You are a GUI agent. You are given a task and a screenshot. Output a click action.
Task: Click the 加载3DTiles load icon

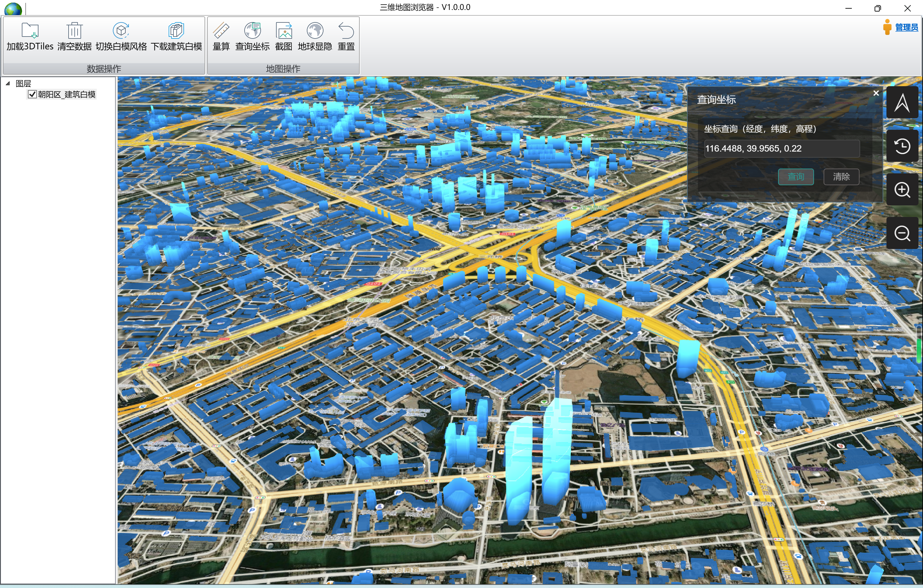[30, 31]
